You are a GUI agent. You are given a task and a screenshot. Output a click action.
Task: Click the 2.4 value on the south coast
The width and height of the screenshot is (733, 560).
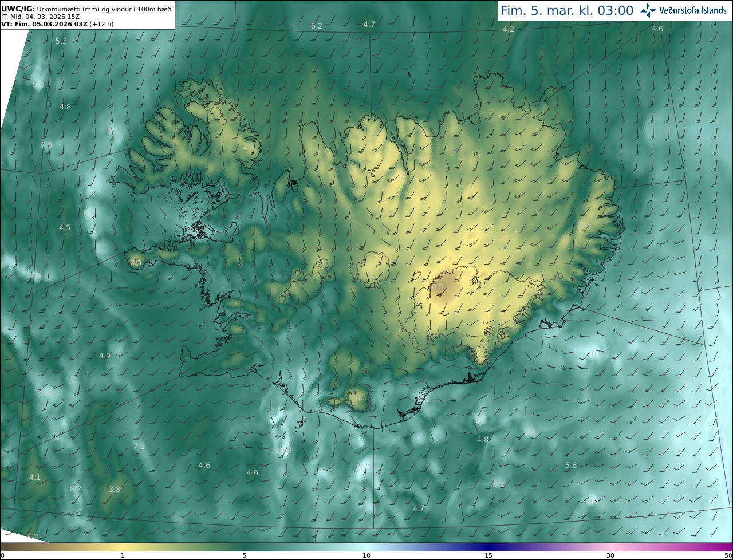357,399
